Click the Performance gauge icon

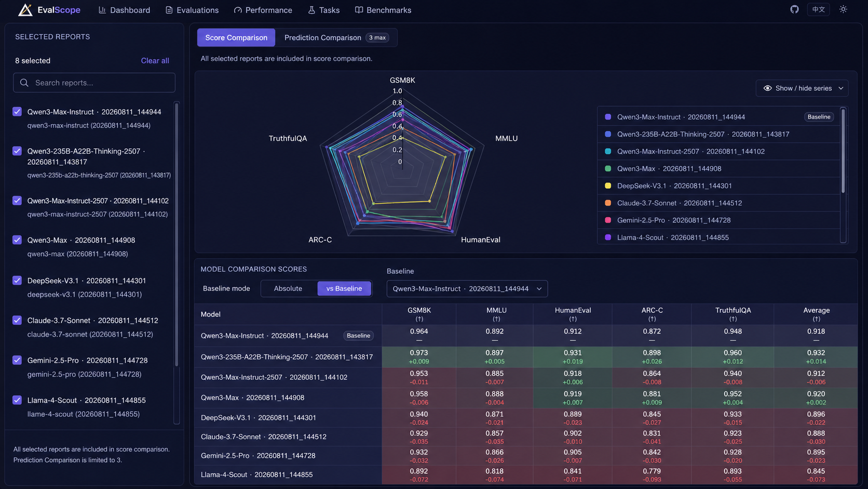pyautogui.click(x=238, y=10)
